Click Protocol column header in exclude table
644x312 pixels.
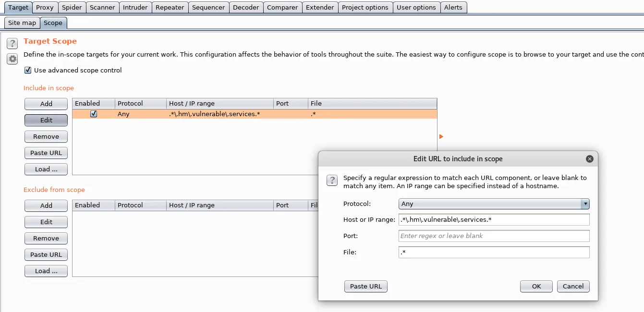point(141,205)
